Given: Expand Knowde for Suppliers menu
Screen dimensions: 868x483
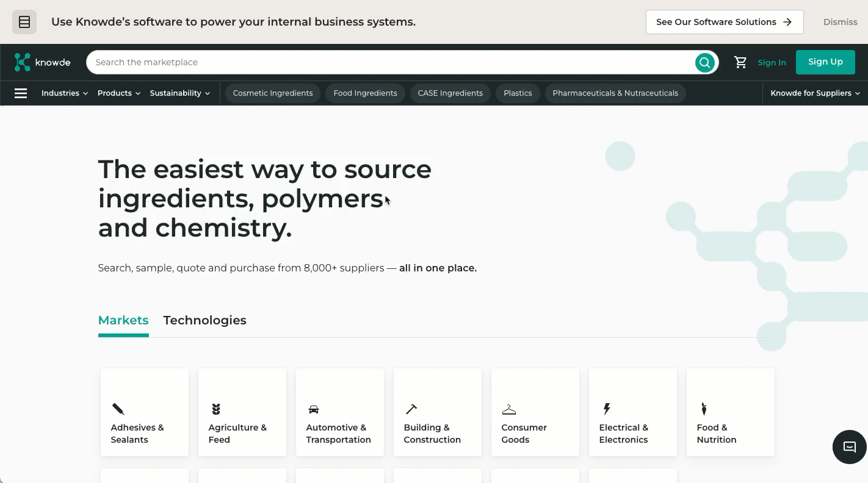Looking at the screenshot, I should tap(816, 93).
